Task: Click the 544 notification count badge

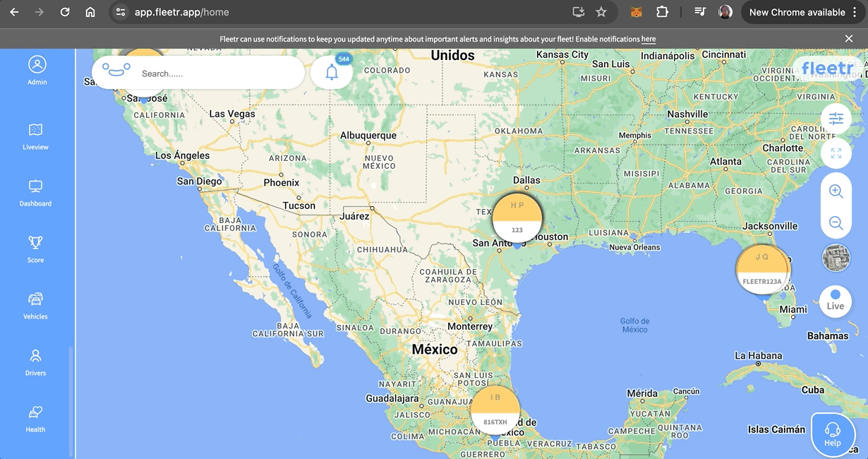Action: (344, 59)
